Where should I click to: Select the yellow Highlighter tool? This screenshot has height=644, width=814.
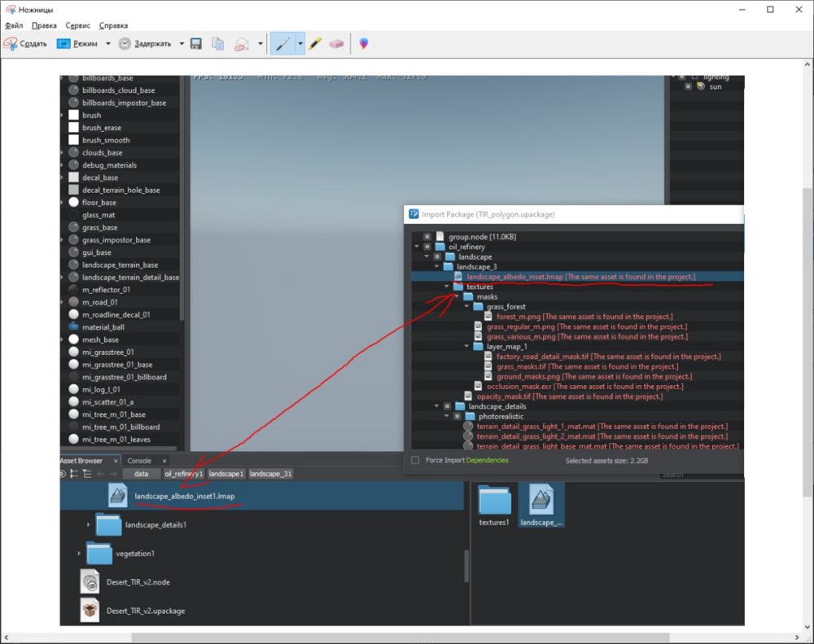click(315, 44)
